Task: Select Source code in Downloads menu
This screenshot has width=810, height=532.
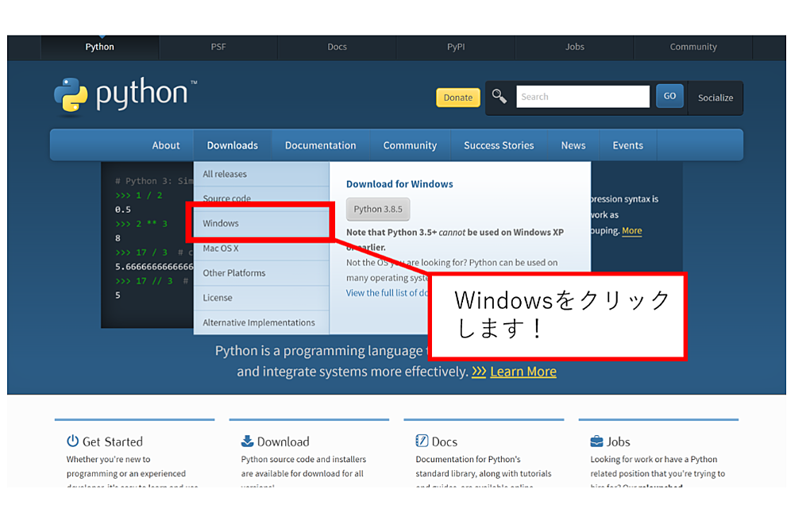Action: [x=261, y=199]
